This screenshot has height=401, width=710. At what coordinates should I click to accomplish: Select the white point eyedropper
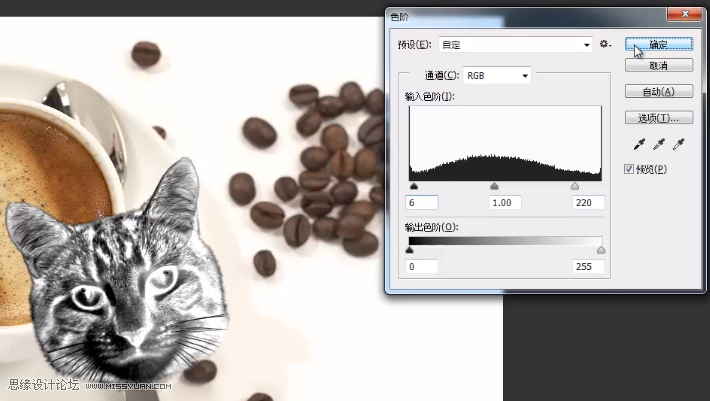(x=678, y=144)
